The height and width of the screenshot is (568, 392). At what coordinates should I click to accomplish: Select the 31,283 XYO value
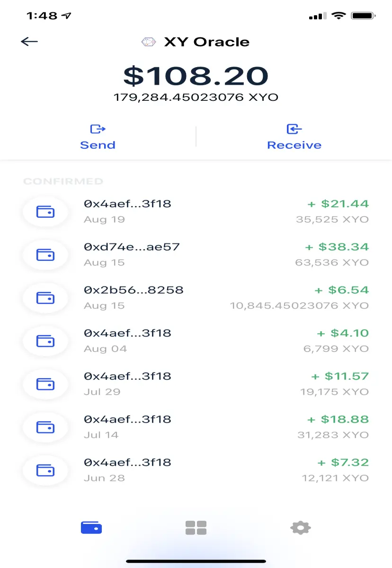point(333,435)
